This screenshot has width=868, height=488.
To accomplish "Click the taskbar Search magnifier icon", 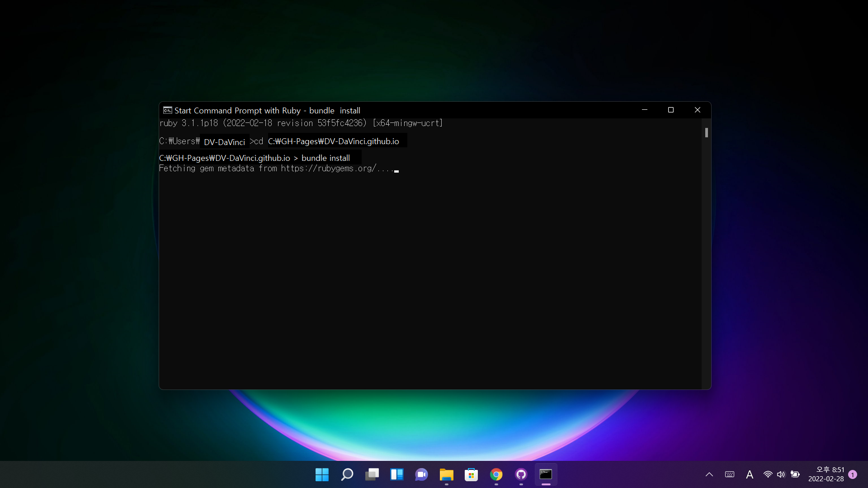I will tap(347, 474).
